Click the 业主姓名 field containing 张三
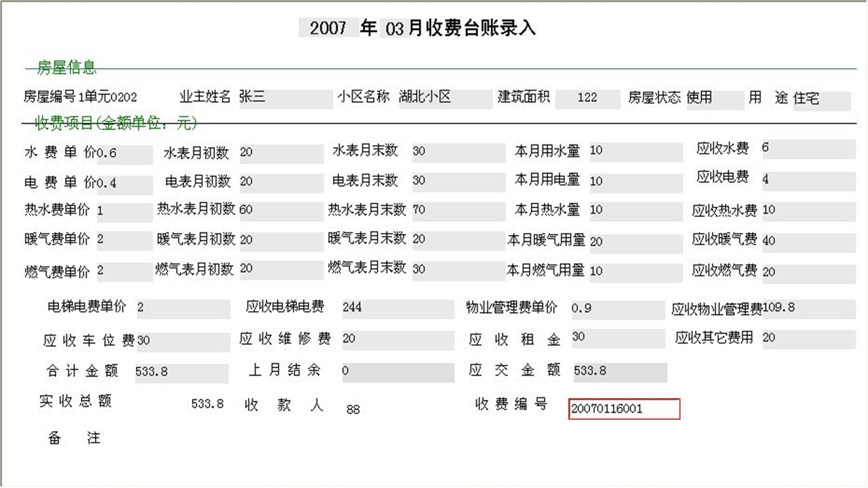This screenshot has width=868, height=488. (x=285, y=99)
